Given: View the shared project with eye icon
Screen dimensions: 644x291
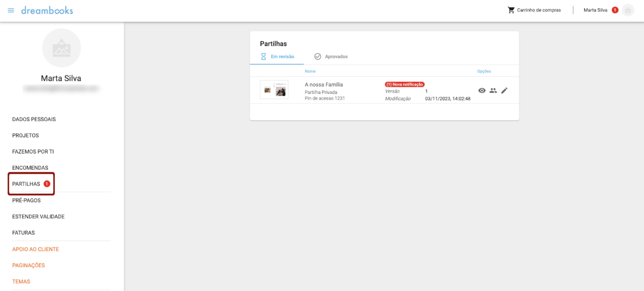Looking at the screenshot, I should [482, 91].
